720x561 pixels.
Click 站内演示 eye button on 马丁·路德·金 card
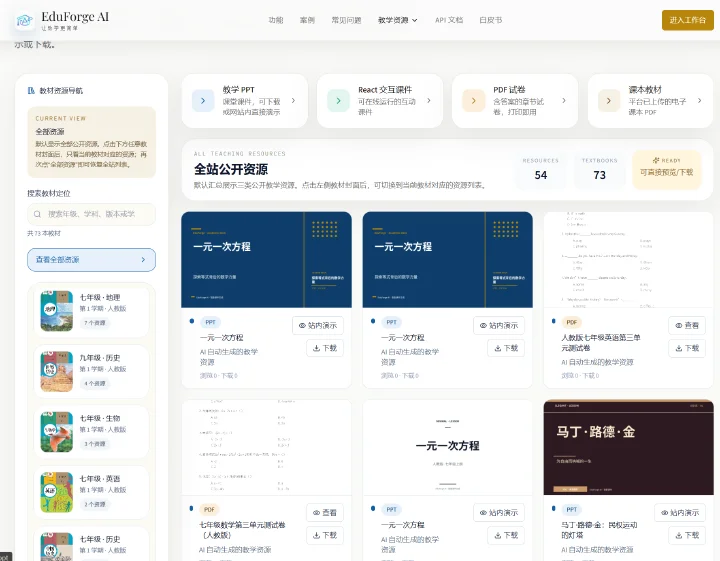click(680, 513)
